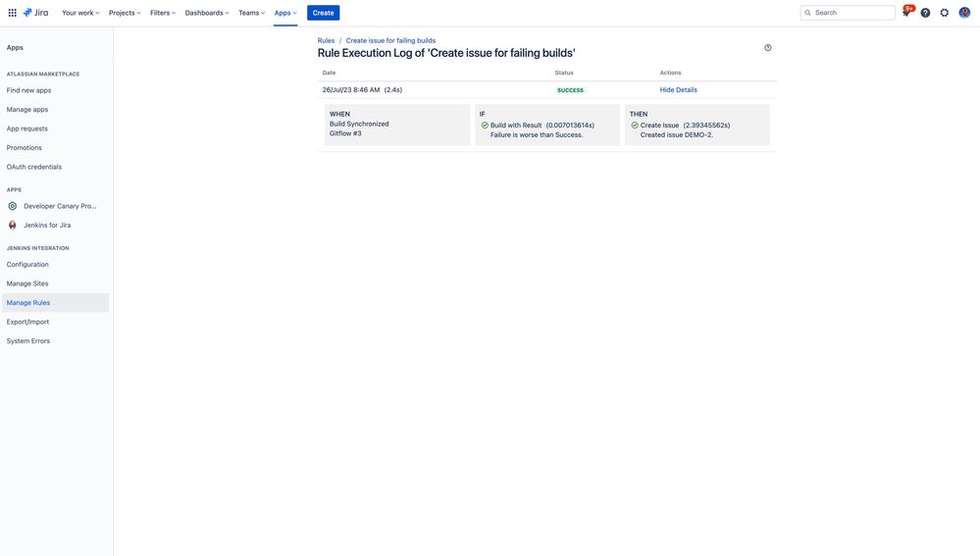Focus the Search input field
This screenshot has width=980, height=556.
click(848, 13)
